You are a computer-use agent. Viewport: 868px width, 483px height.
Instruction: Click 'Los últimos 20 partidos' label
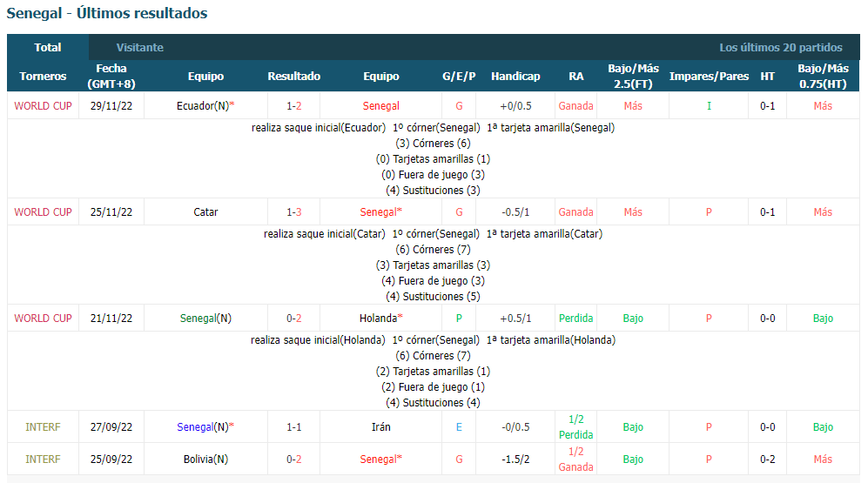781,48
